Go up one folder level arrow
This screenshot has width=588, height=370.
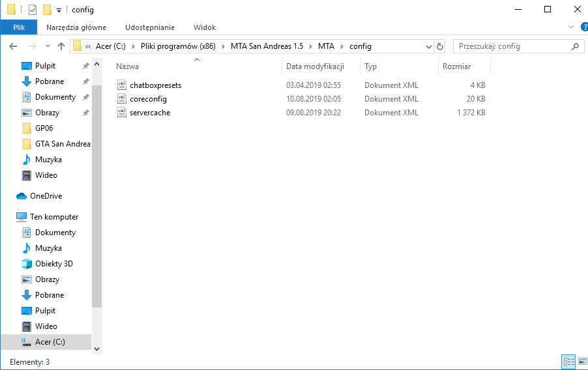61,46
